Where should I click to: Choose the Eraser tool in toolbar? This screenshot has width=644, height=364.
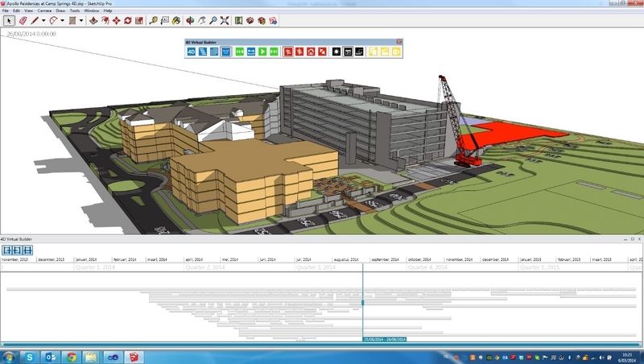coord(23,19)
